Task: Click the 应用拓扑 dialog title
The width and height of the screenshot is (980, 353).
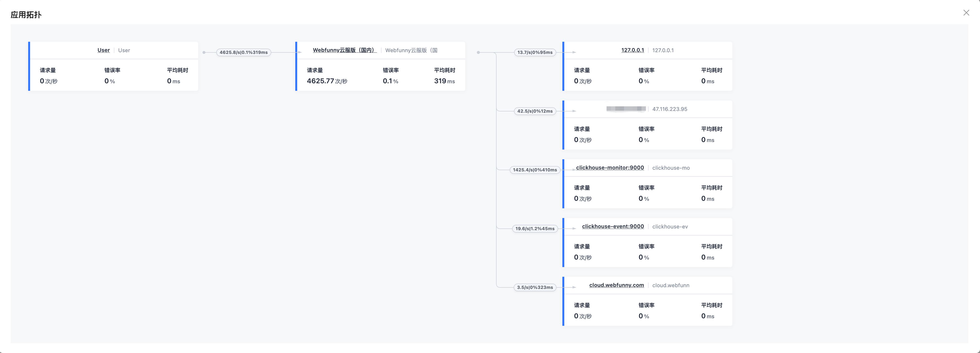Action: [26, 15]
